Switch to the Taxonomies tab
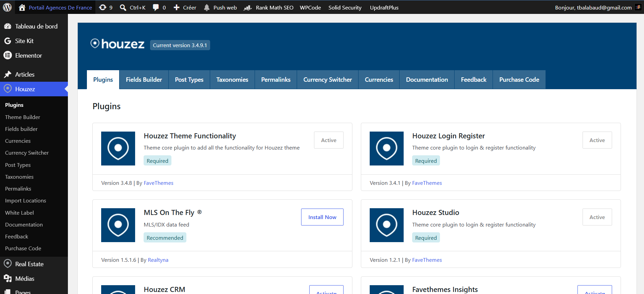Image resolution: width=644 pixels, height=294 pixels. tap(232, 80)
